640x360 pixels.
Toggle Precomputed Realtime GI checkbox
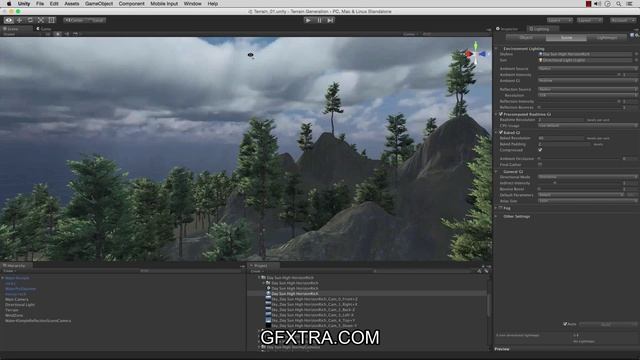click(501, 114)
